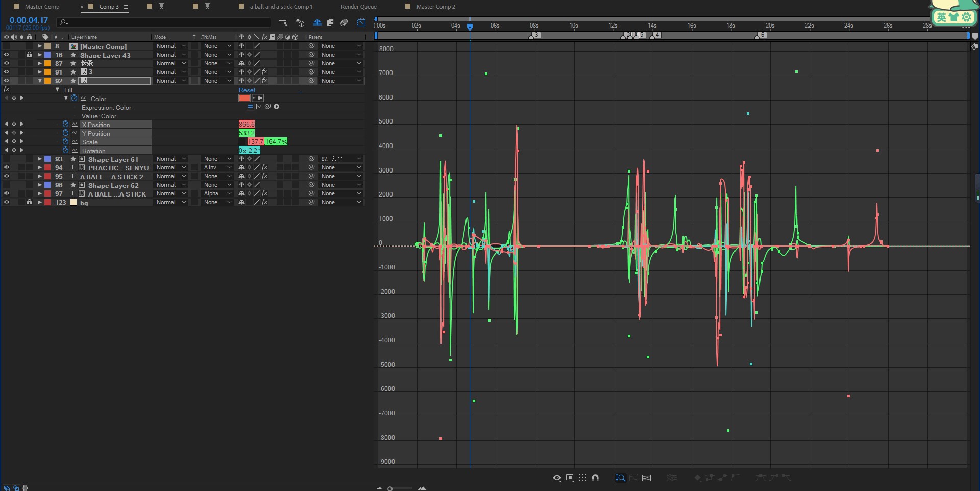Switch to Master Comp tab
Screen dimensions: 980x491
click(x=42, y=7)
